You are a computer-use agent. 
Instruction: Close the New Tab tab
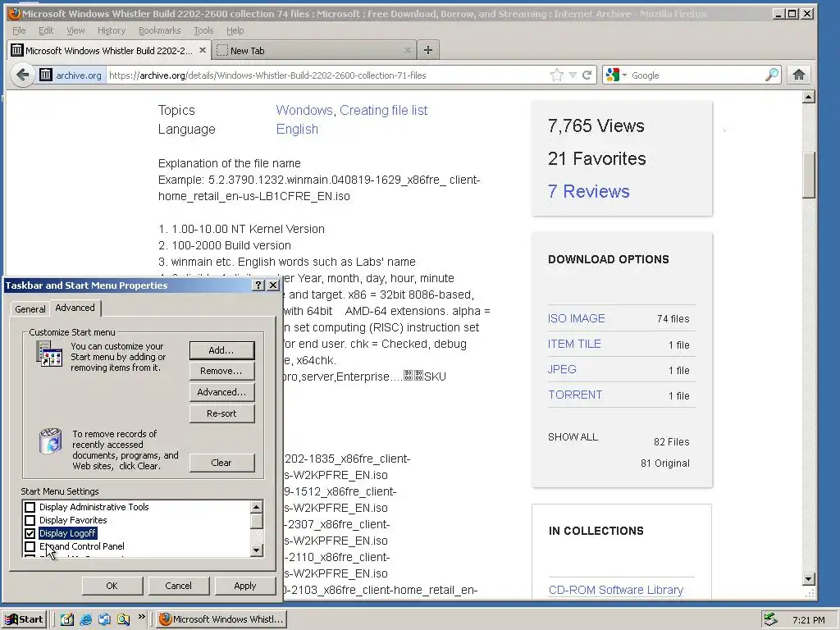point(407,50)
